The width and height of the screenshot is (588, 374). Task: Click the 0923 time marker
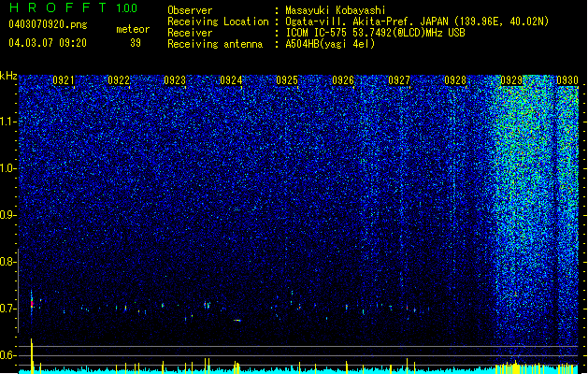coord(175,80)
